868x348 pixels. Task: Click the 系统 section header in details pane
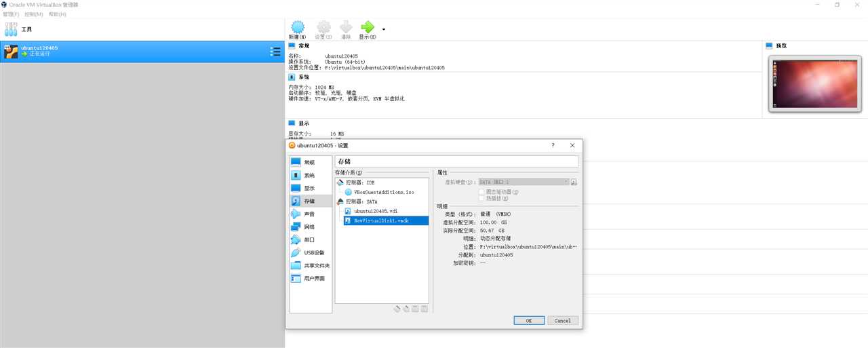click(304, 77)
